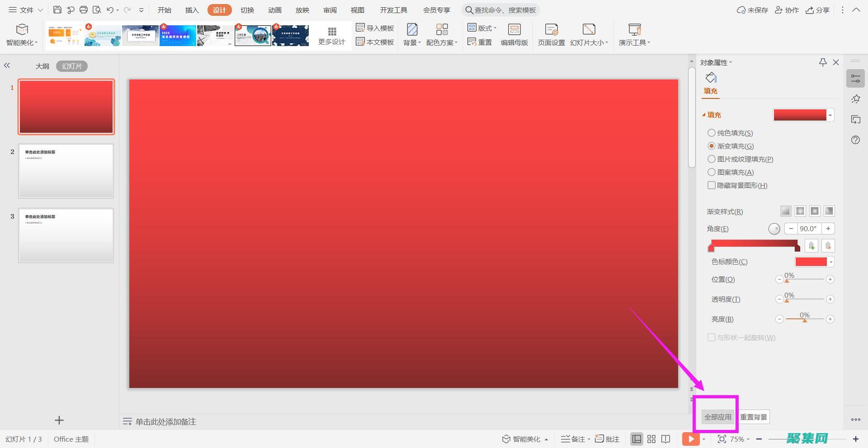The width and height of the screenshot is (868, 448).
Task: Switch to slide sorter grid view
Action: (x=651, y=439)
